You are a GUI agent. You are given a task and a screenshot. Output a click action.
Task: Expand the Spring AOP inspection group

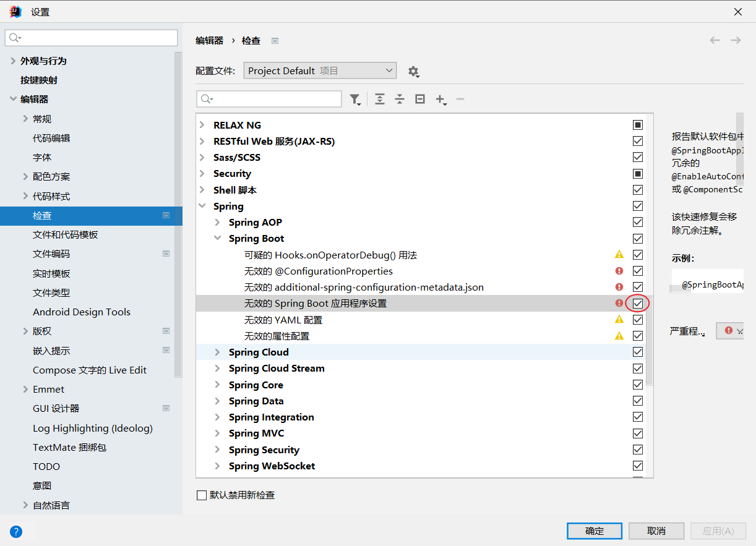coord(217,223)
